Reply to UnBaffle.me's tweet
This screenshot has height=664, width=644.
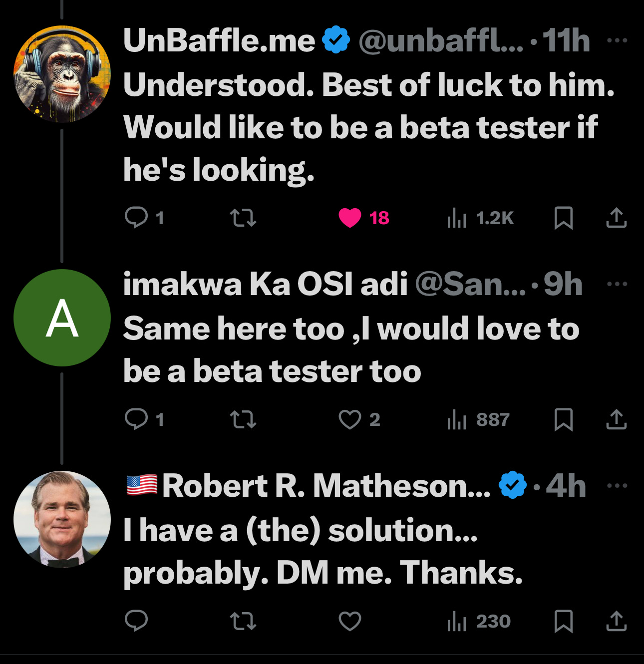tap(136, 218)
